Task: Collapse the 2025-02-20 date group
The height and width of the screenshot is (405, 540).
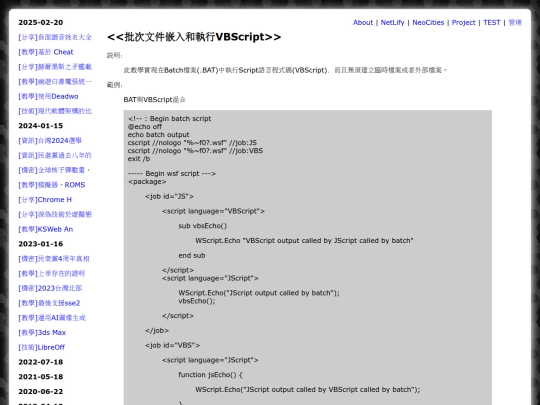Action: point(41,22)
